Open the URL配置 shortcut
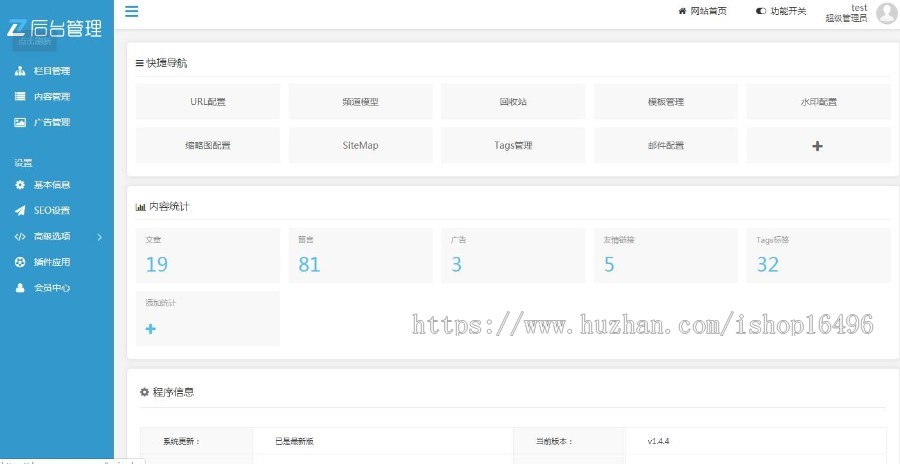The width and height of the screenshot is (900, 464). tap(208, 102)
